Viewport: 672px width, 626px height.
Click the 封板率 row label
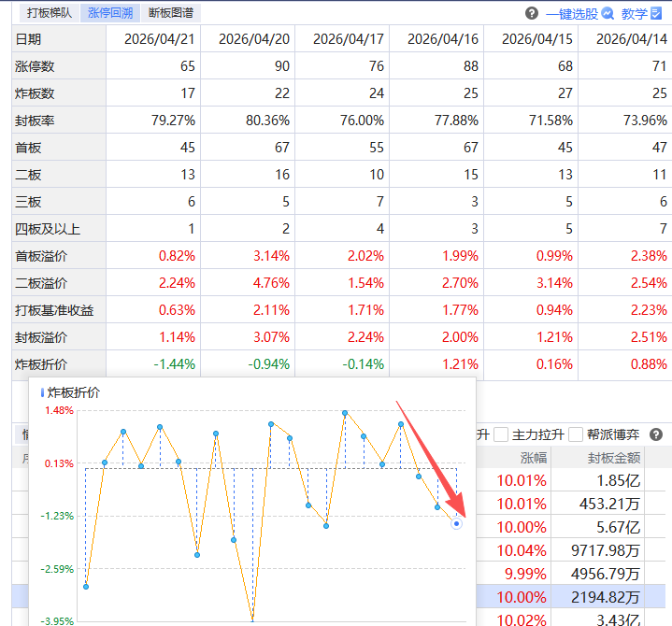[x=29, y=121]
